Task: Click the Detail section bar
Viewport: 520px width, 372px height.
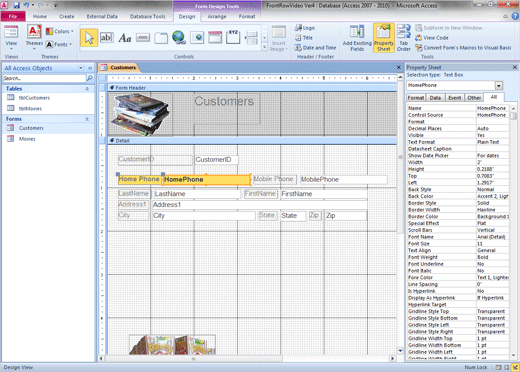Action: coord(252,141)
